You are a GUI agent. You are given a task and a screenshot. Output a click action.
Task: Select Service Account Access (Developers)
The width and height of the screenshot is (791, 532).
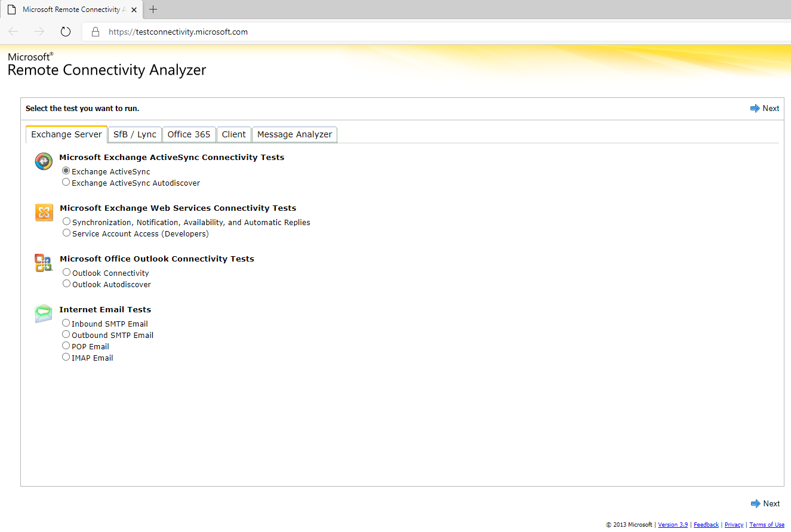[x=67, y=233]
